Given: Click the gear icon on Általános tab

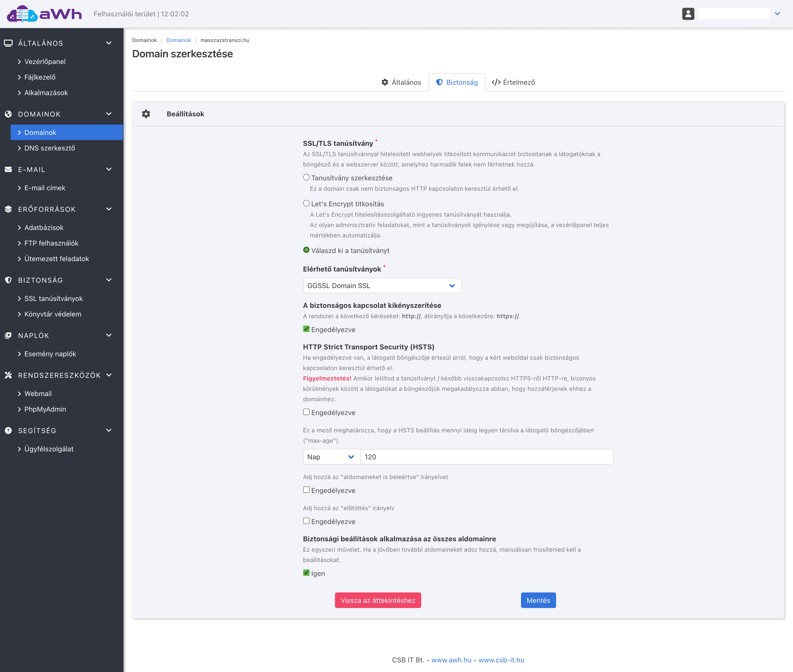Looking at the screenshot, I should click(385, 82).
